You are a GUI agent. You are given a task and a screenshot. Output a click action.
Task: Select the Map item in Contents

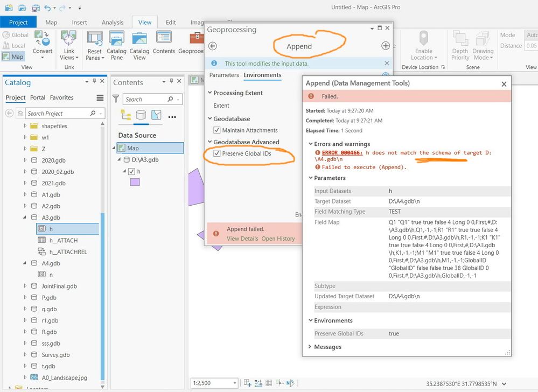[150, 148]
